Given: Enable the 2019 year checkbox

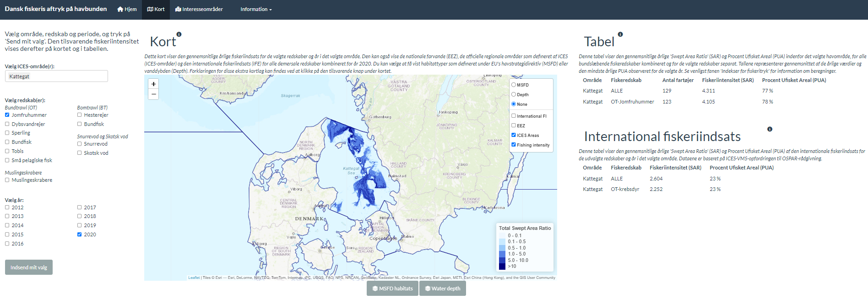Looking at the screenshot, I should coord(80,225).
